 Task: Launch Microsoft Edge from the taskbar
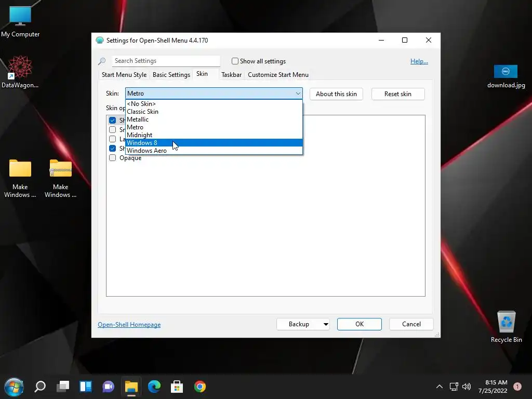(154, 387)
